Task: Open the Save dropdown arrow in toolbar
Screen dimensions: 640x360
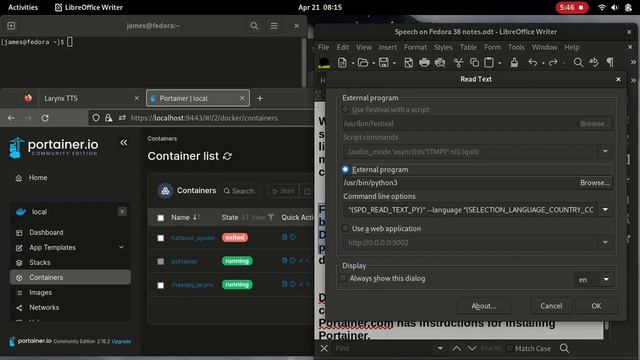Action: tap(394, 63)
